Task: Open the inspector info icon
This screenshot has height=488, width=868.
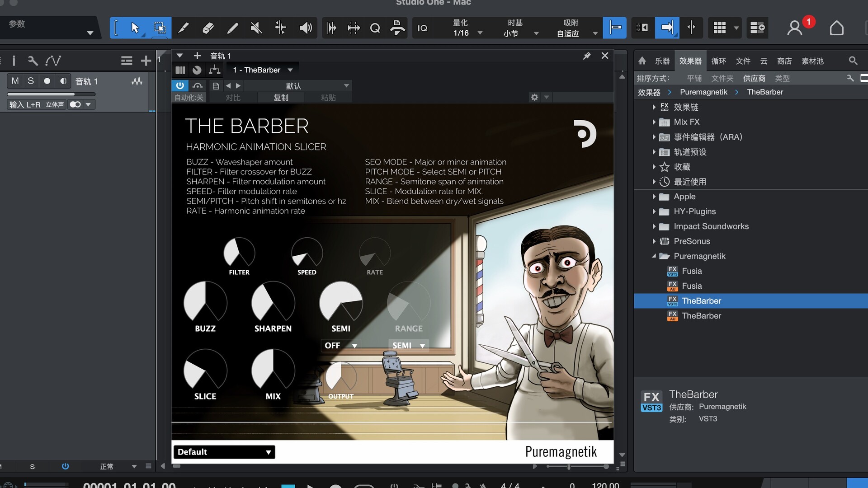Action: (x=14, y=61)
